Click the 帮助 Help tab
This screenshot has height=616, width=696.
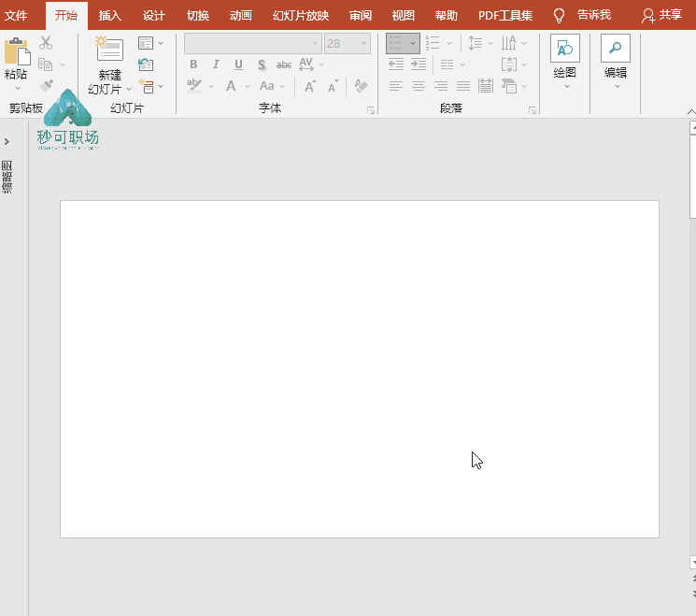[447, 16]
